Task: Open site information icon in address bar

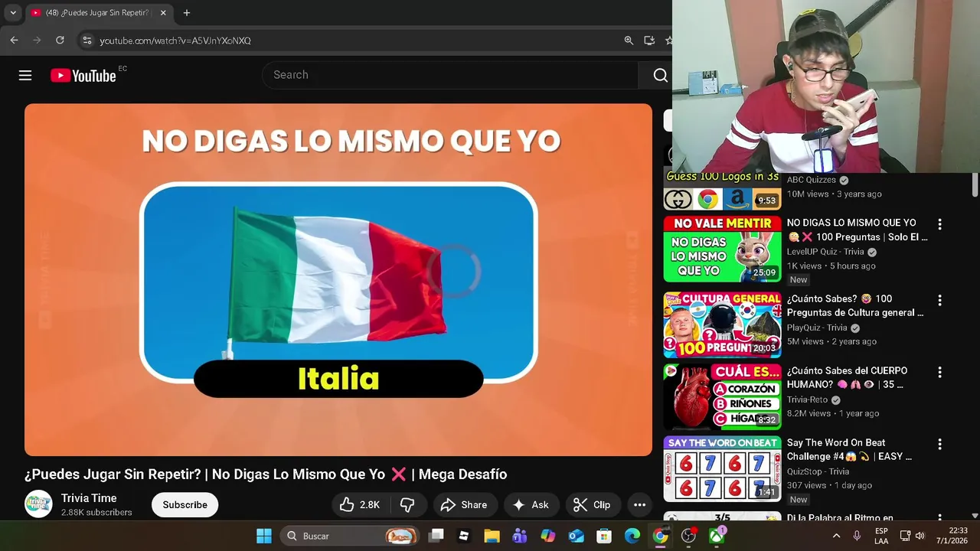Action: (x=87, y=41)
